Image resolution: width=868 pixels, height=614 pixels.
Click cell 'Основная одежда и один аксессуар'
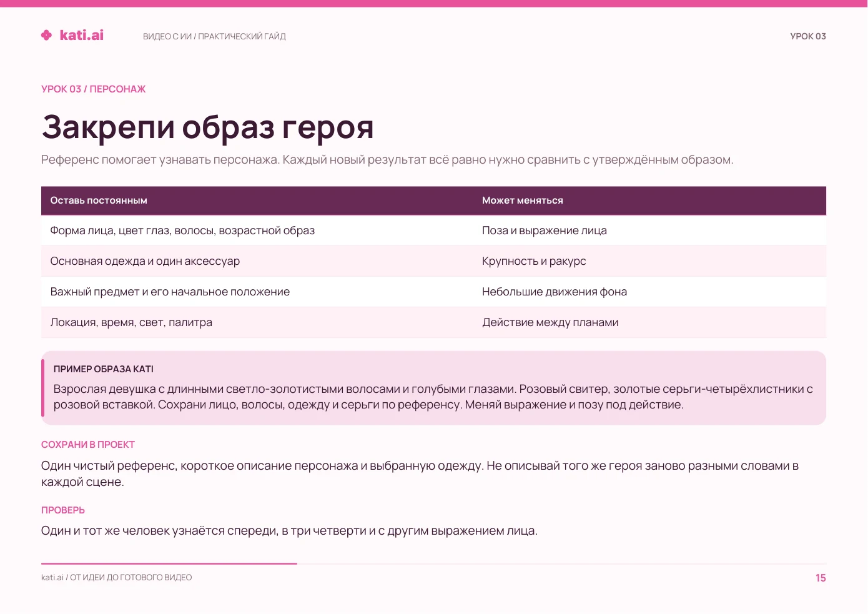tap(145, 261)
